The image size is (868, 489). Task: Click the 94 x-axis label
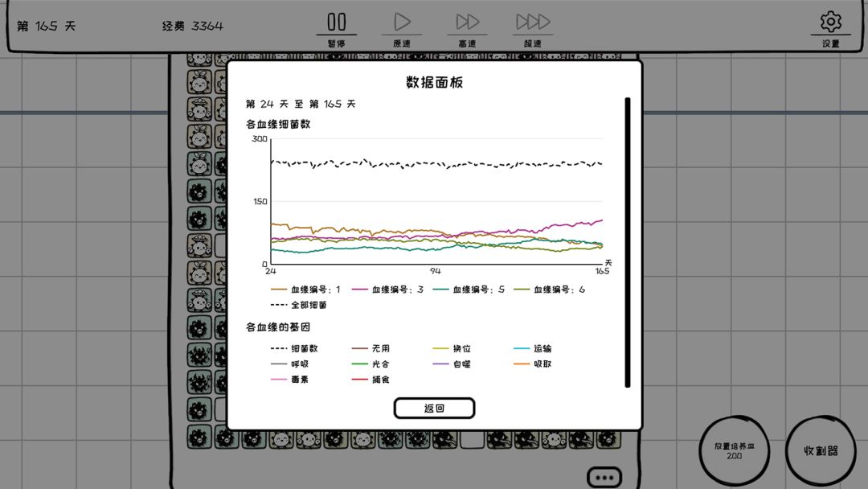[436, 271]
